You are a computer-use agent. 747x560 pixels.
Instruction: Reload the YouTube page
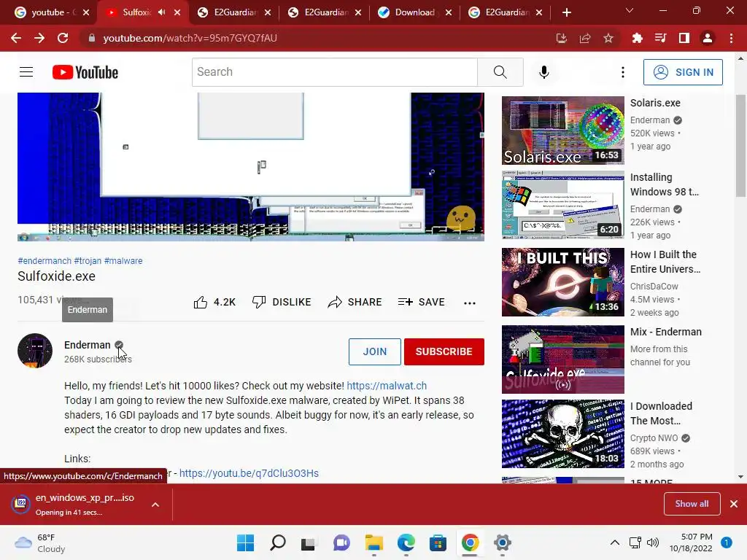click(x=63, y=38)
